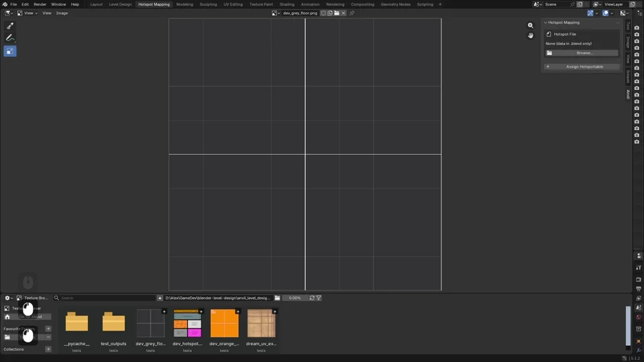
Task: Open image file via header folder icon
Action: pos(337,13)
